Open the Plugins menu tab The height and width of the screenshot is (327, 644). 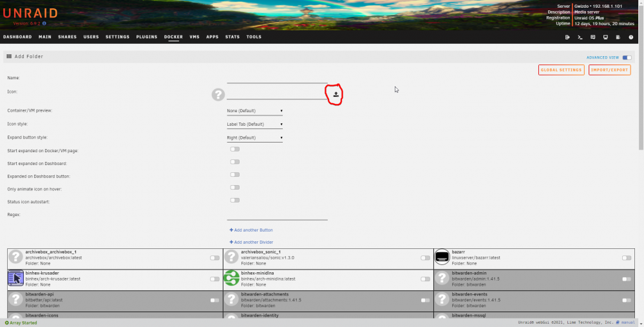coord(147,37)
